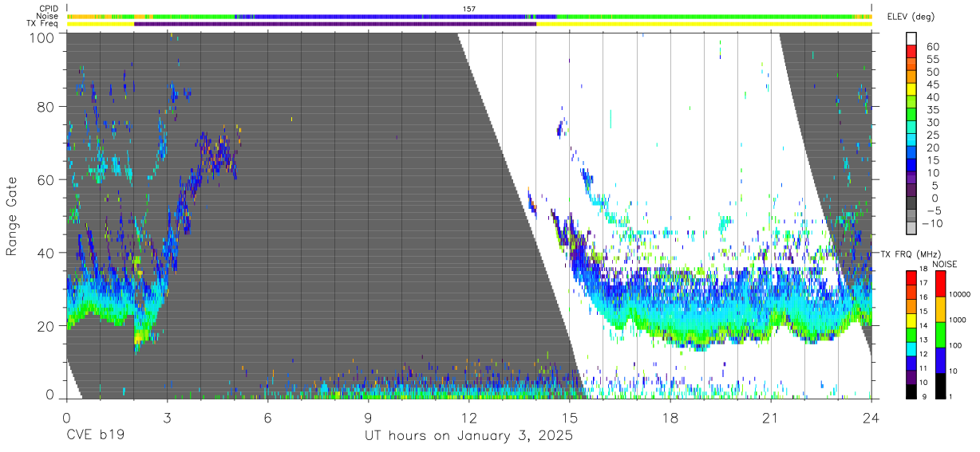The height and width of the screenshot is (452, 980).
Task: Click the 80 tick on Range Gate axis
Action: pos(46,107)
